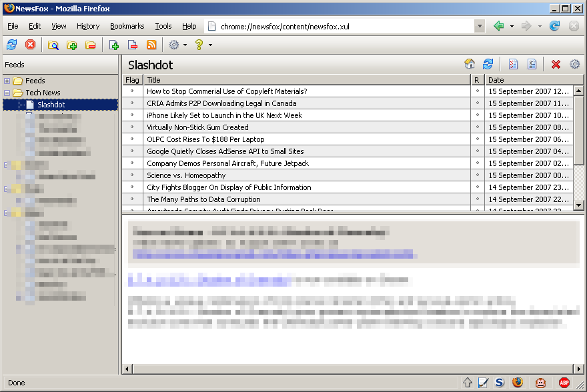Click the orange RSS live bookmark icon

coord(151,45)
